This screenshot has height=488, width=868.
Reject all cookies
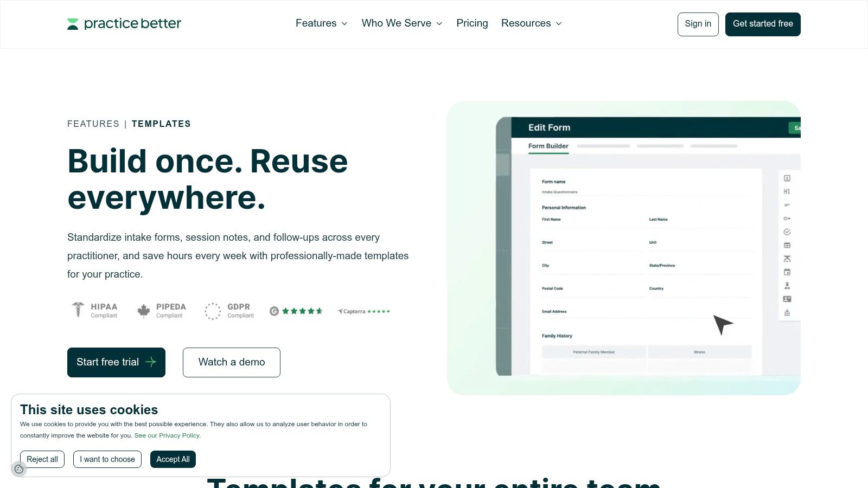[42, 459]
